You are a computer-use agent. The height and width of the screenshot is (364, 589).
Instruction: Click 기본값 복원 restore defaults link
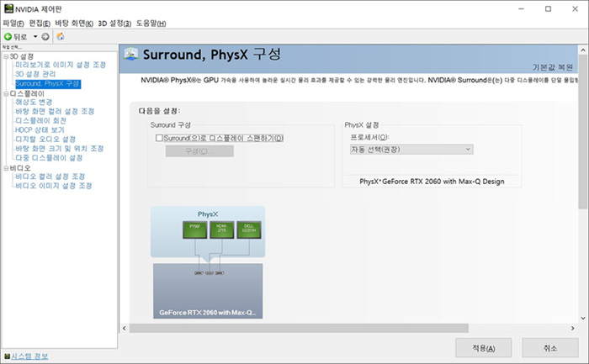pos(553,67)
